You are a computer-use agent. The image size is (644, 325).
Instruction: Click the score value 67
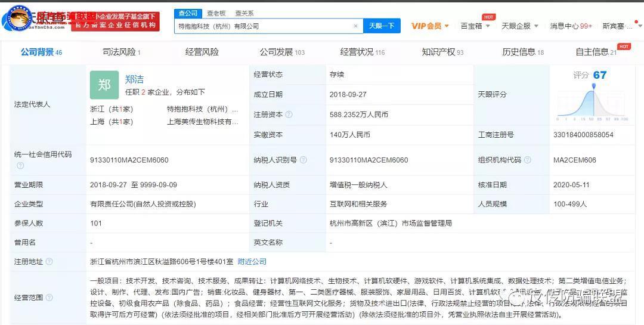(x=600, y=75)
